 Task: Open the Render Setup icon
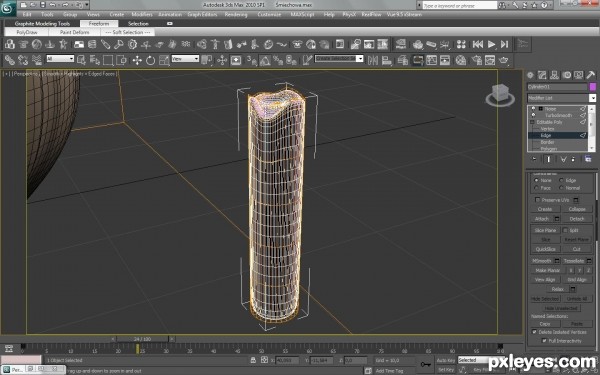point(476,60)
